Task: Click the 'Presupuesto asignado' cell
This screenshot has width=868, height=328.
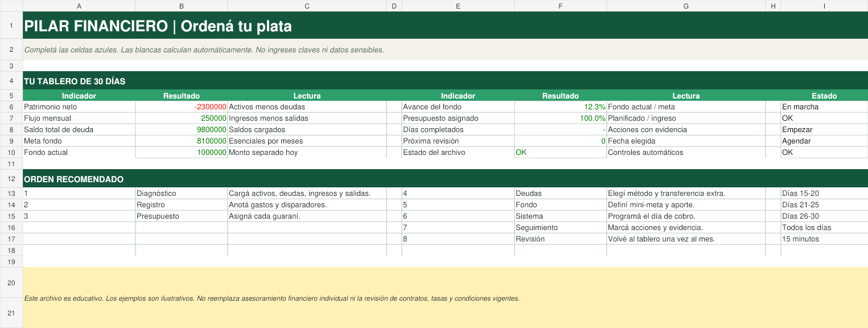Action: click(x=458, y=118)
